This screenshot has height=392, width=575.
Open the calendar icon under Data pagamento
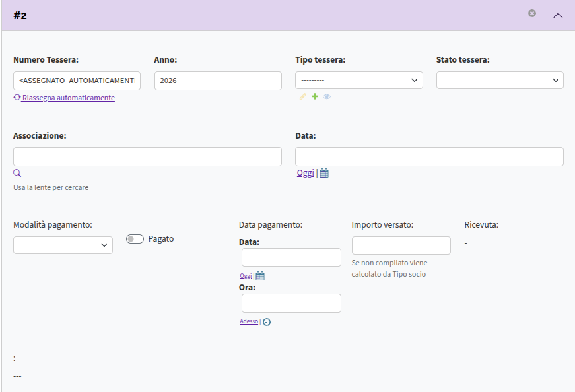coord(260,276)
